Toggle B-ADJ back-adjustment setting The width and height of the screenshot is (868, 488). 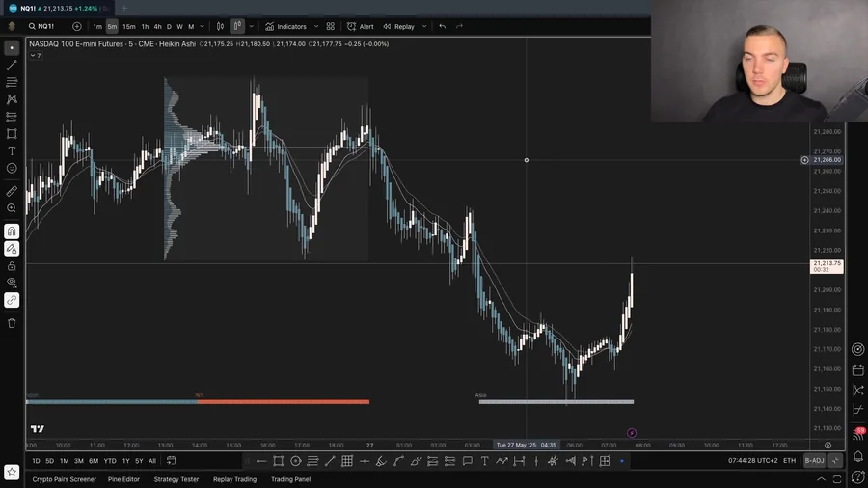(x=814, y=460)
